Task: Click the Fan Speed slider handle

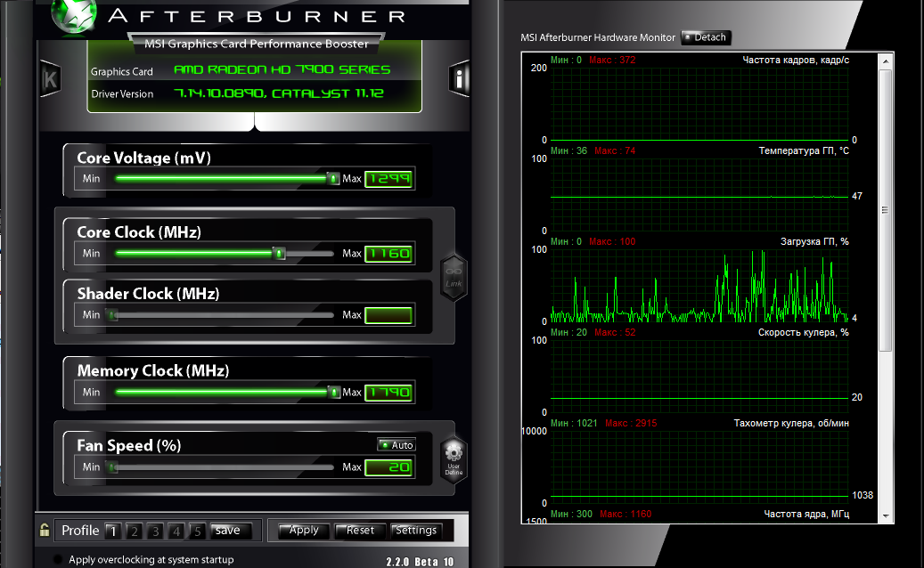Action: coord(113,467)
